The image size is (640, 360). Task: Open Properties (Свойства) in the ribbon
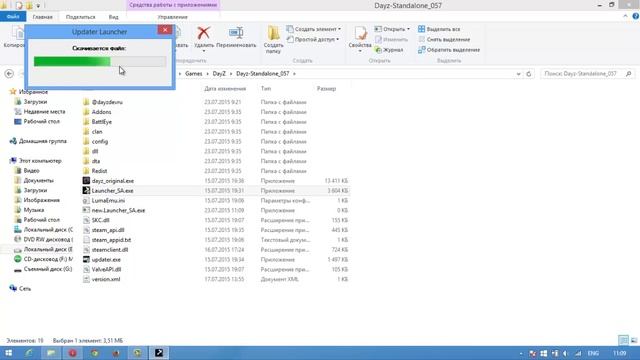[360, 39]
